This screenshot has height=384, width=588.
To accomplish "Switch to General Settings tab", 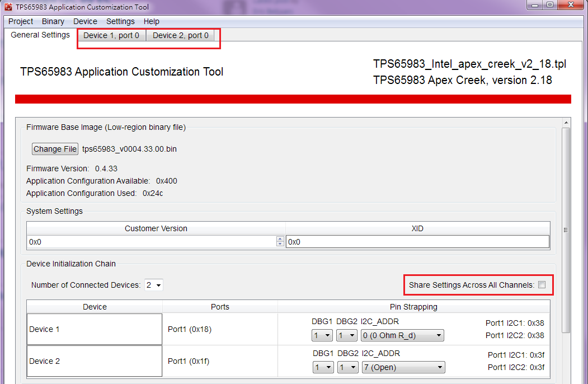I will 40,35.
